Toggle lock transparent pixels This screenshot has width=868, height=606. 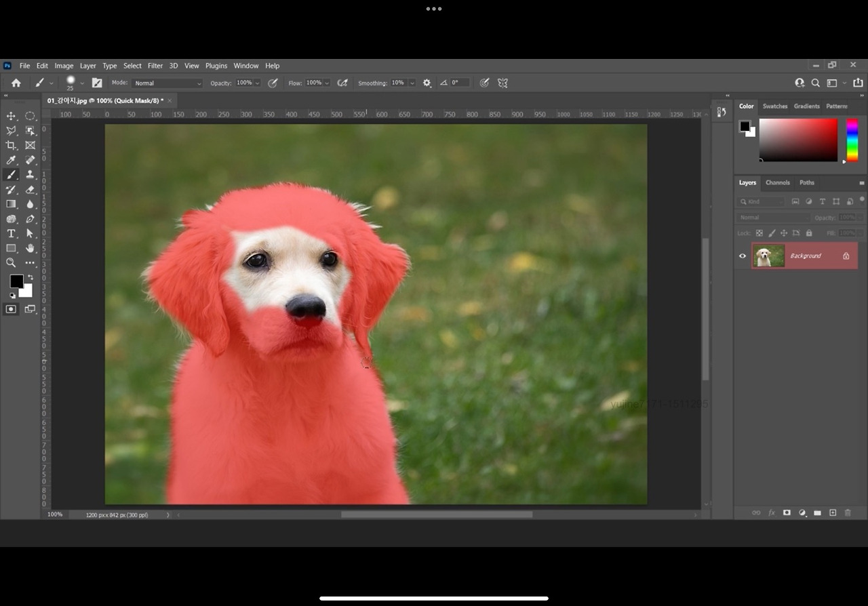tap(759, 233)
